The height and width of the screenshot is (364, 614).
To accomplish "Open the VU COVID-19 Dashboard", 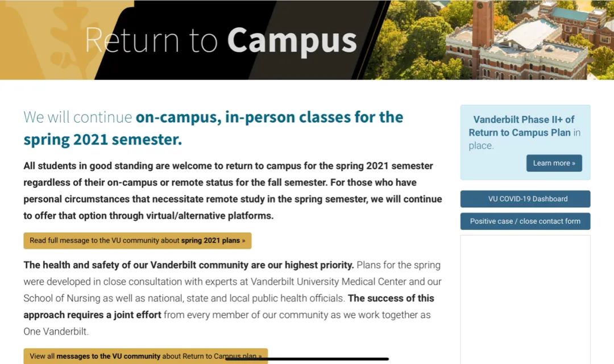I will pos(525,199).
